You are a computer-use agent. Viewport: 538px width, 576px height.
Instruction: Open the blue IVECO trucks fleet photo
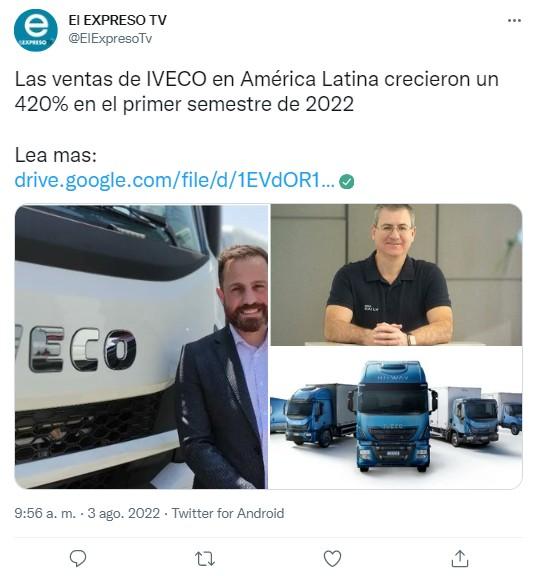pos(396,418)
